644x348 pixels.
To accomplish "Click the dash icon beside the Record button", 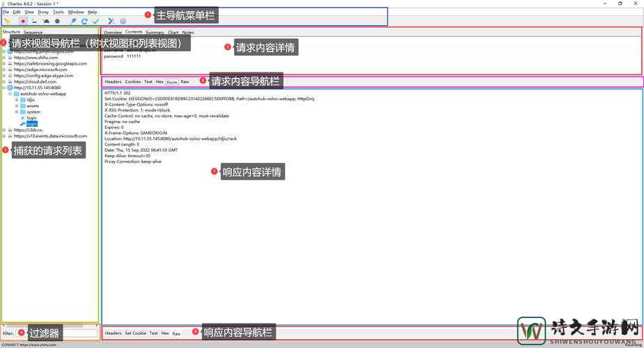I will 35,21.
